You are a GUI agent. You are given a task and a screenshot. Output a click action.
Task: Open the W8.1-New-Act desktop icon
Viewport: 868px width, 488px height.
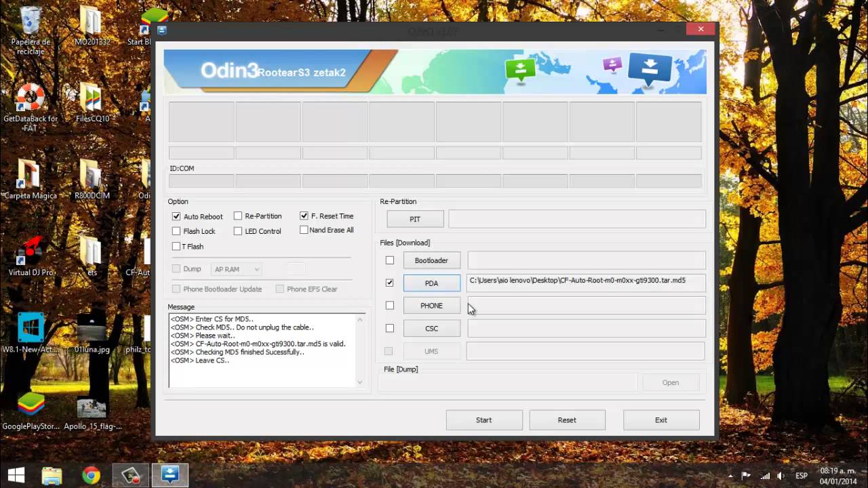point(31,333)
